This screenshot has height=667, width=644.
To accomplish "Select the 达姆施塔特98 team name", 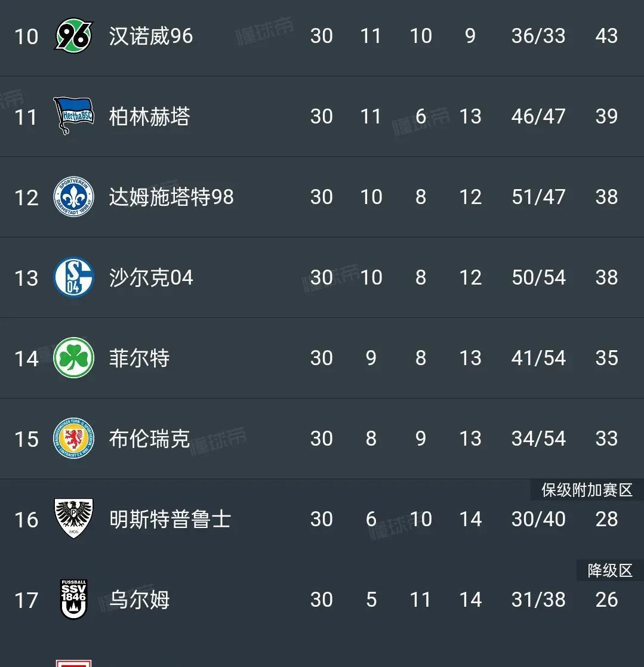I will [x=171, y=197].
